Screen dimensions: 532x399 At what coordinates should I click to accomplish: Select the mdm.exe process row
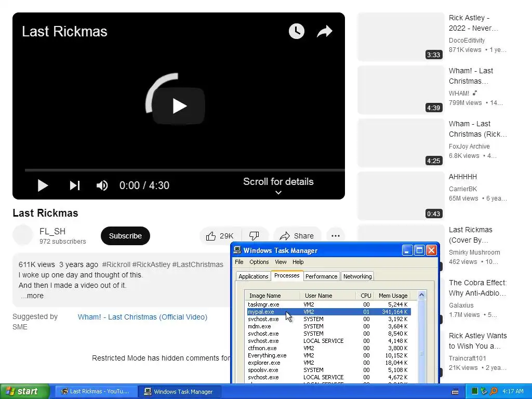coord(329,326)
